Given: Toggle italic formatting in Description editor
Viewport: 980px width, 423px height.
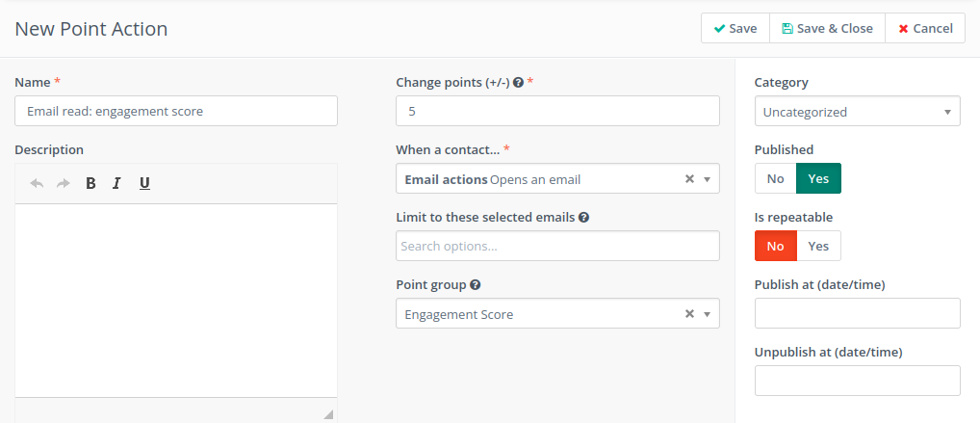Looking at the screenshot, I should click(116, 183).
